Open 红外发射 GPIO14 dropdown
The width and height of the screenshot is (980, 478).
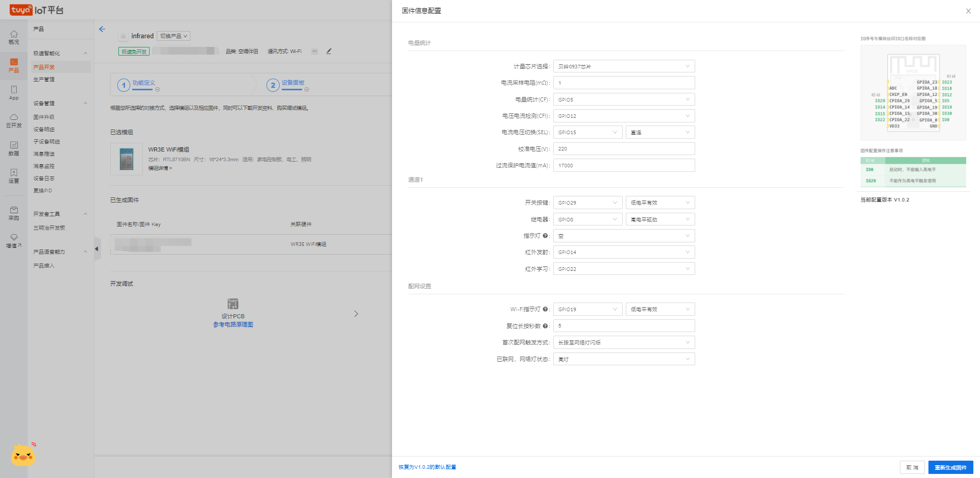point(624,252)
